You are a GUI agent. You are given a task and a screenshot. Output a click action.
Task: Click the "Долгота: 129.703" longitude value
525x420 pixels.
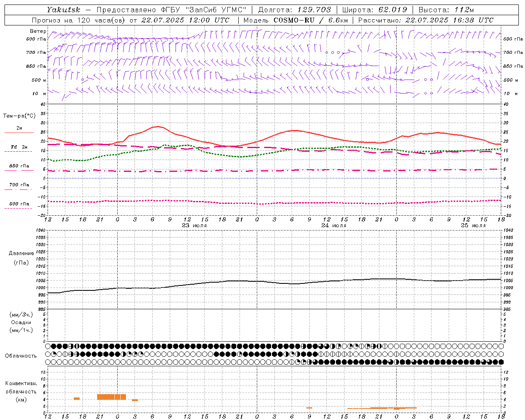coord(294,10)
